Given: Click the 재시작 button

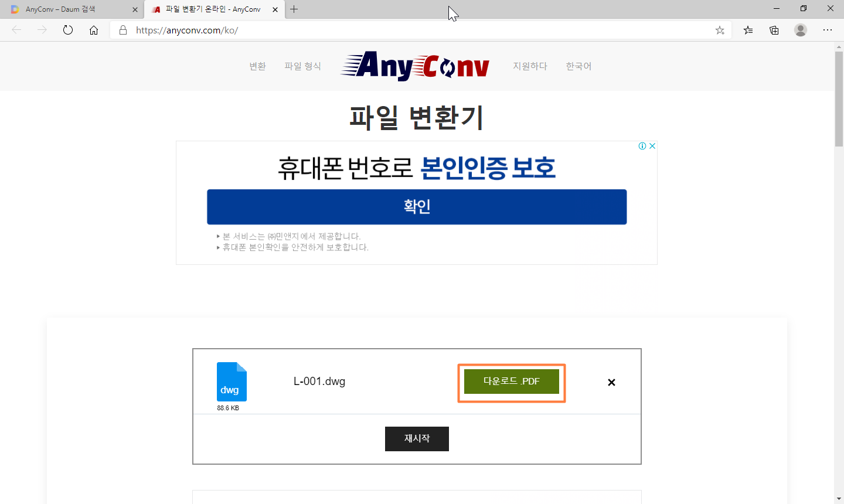Looking at the screenshot, I should [x=417, y=439].
